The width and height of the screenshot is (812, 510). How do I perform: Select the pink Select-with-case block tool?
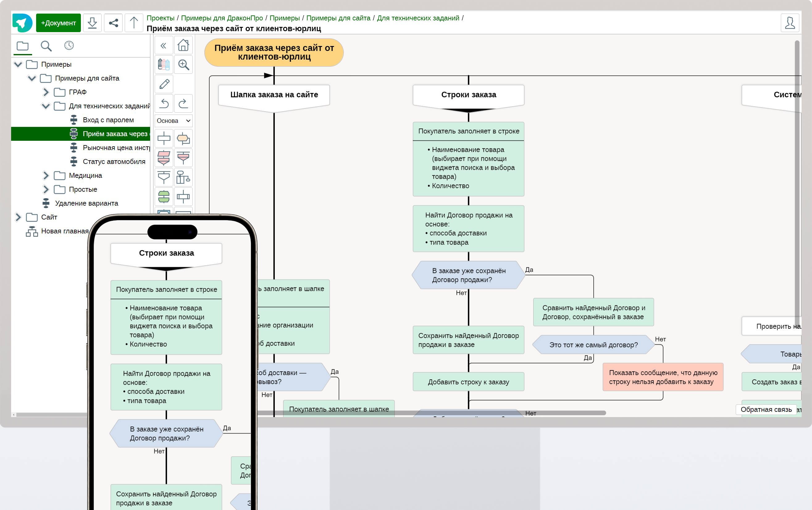[164, 158]
